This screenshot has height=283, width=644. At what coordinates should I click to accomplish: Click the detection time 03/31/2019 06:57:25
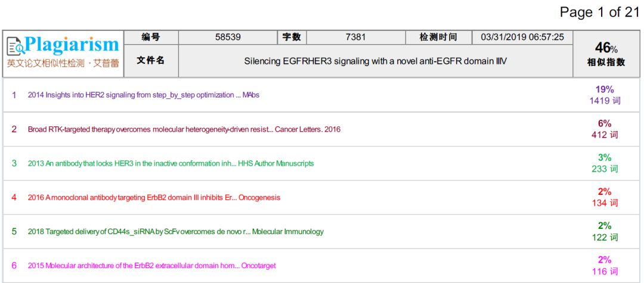click(x=522, y=37)
